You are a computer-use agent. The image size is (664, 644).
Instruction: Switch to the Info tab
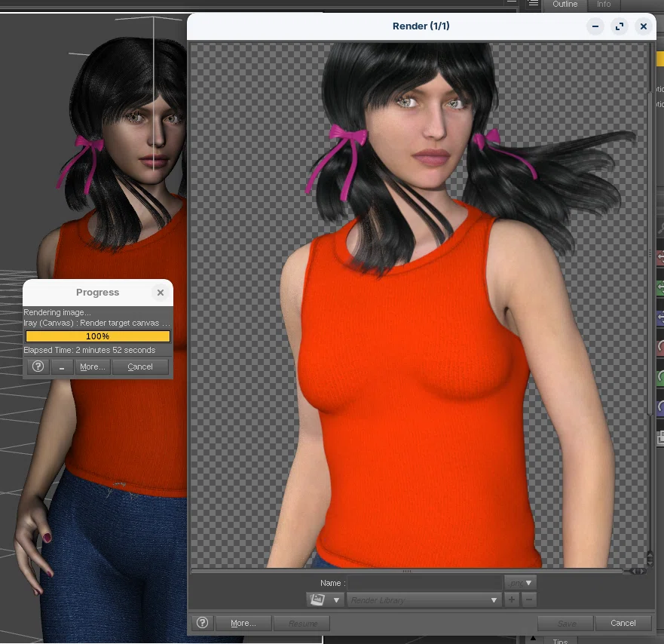(604, 5)
